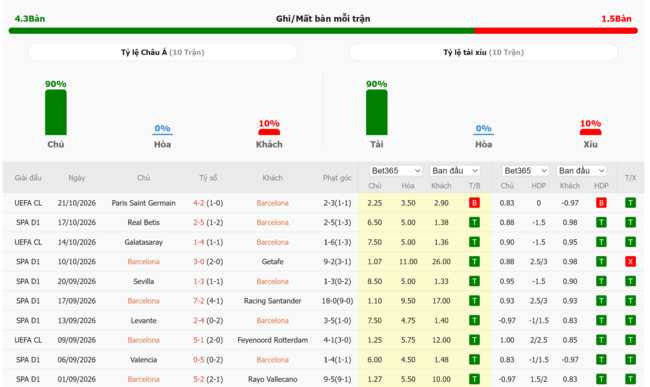
Task: Click the 4.3Bàn goals scored value
Action: pos(30,19)
